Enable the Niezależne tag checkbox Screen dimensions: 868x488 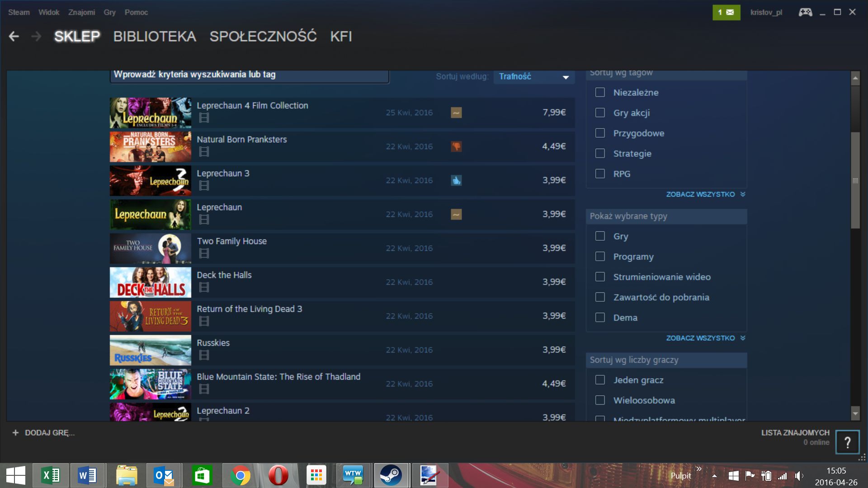click(x=600, y=93)
